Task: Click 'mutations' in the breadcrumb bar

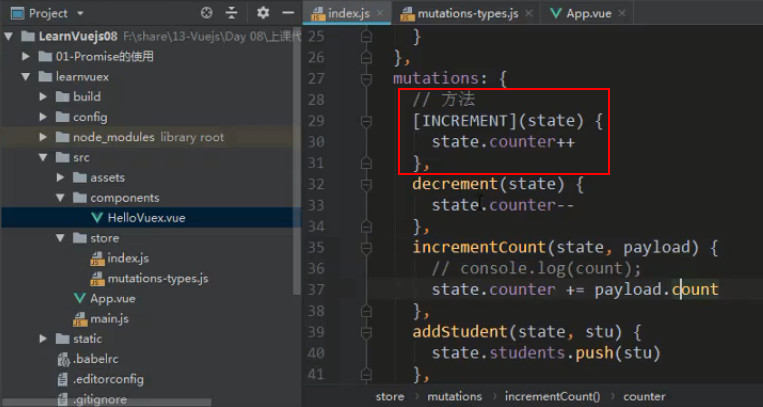Action: click(x=454, y=396)
